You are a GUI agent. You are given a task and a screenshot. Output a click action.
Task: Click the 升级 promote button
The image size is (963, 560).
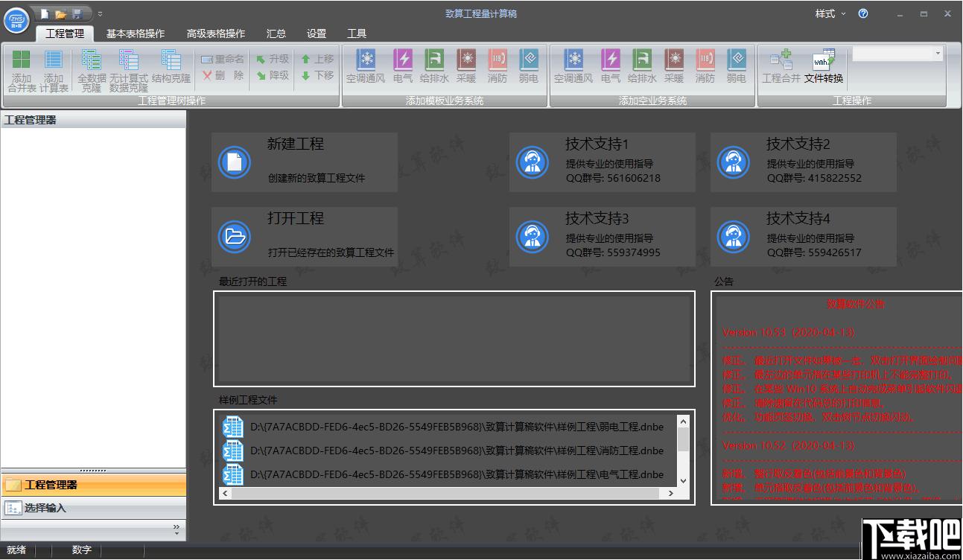pyautogui.click(x=273, y=59)
